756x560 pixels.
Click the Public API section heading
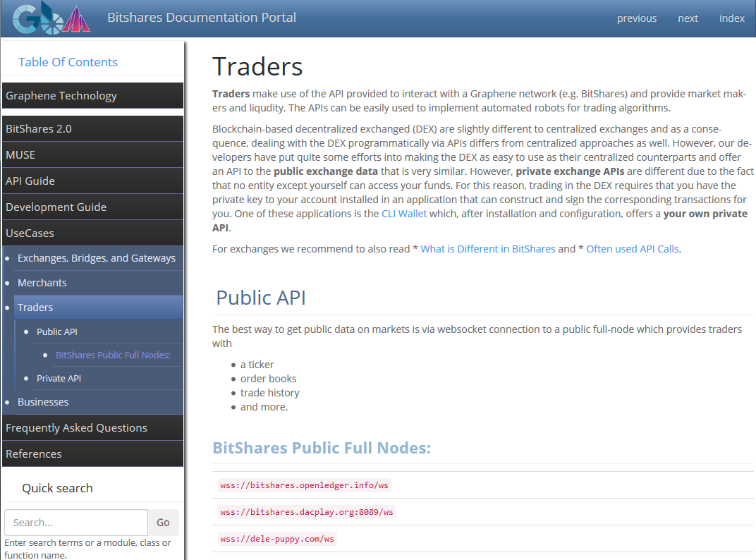[261, 298]
